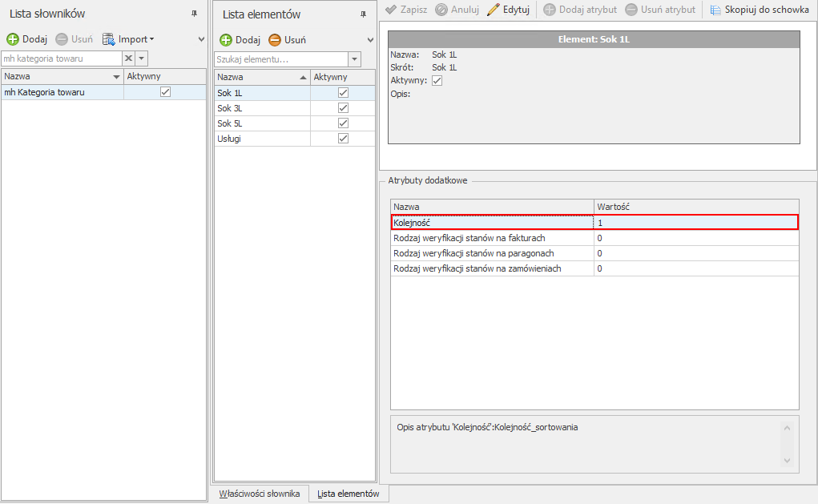Uncheck Aktywny for the Sok 3L element
Viewport: 818px width, 504px height.
click(344, 108)
